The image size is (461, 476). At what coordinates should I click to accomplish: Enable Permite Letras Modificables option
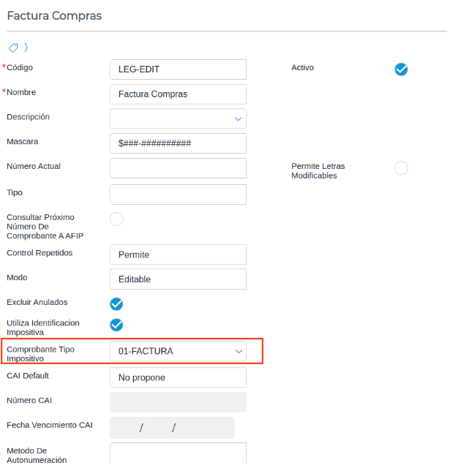pyautogui.click(x=401, y=168)
